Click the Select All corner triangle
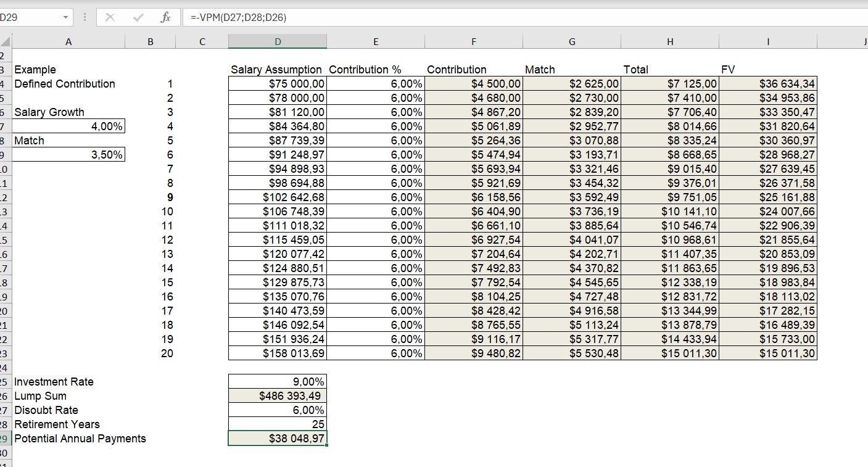This screenshot has height=467, width=868. click(6, 42)
